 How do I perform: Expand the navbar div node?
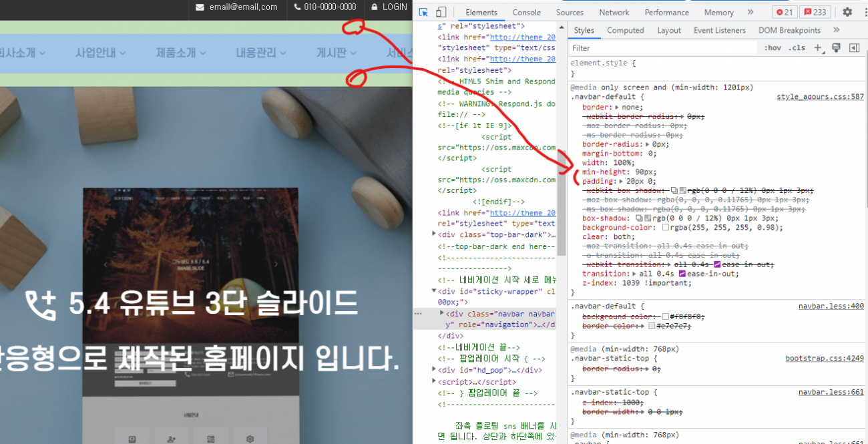[442, 314]
